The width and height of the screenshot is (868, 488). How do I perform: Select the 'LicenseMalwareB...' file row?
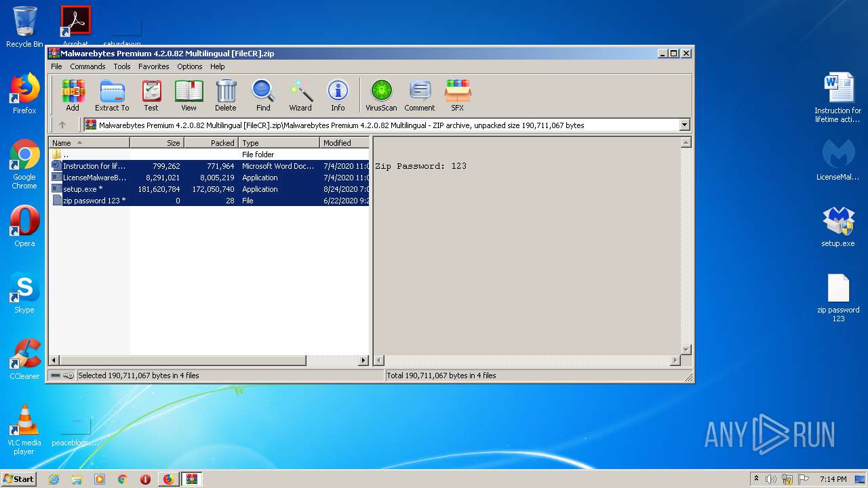[210, 178]
